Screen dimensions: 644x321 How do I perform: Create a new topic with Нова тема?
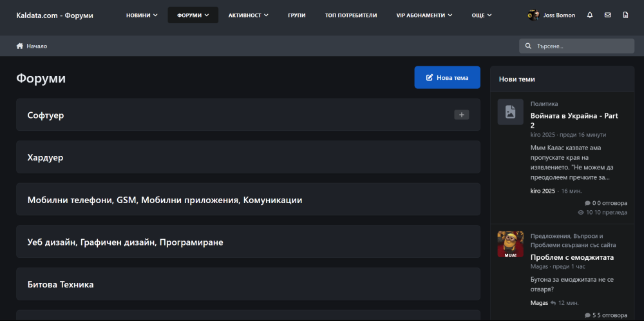point(448,77)
